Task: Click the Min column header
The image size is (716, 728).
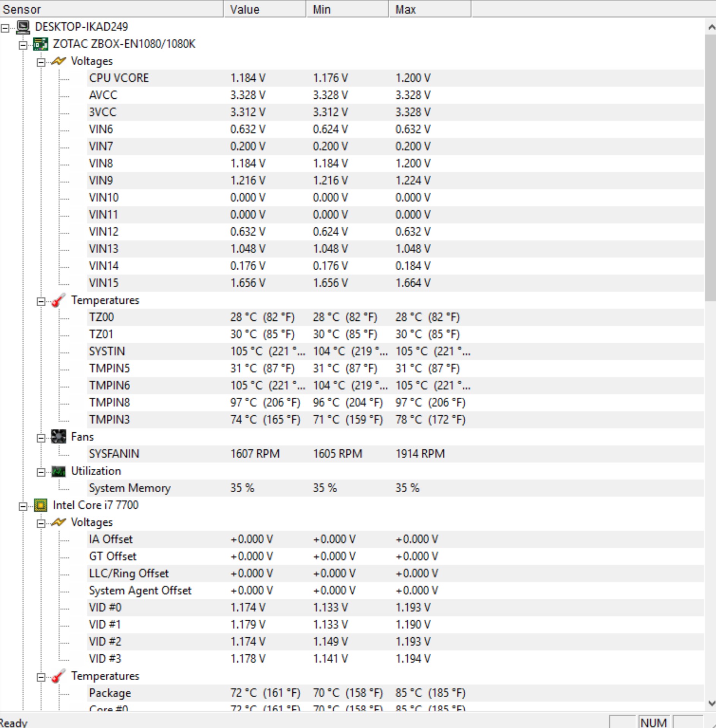Action: pyautogui.click(x=347, y=9)
